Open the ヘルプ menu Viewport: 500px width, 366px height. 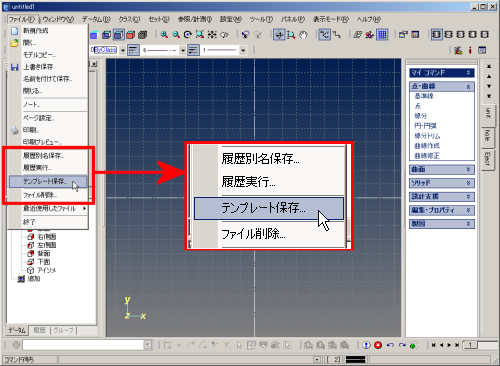(369, 19)
